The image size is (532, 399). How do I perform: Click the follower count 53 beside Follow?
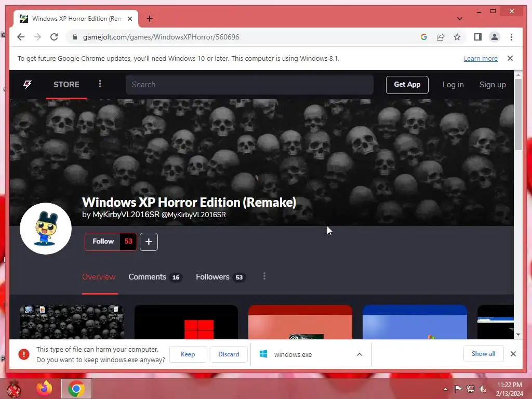128,242
